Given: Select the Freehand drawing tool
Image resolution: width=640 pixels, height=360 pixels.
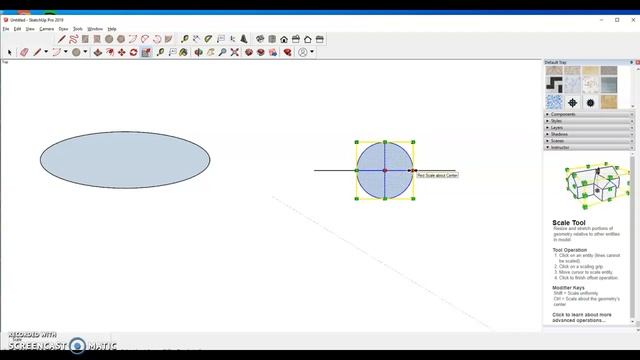Looking at the screenshot, I should (73, 39).
